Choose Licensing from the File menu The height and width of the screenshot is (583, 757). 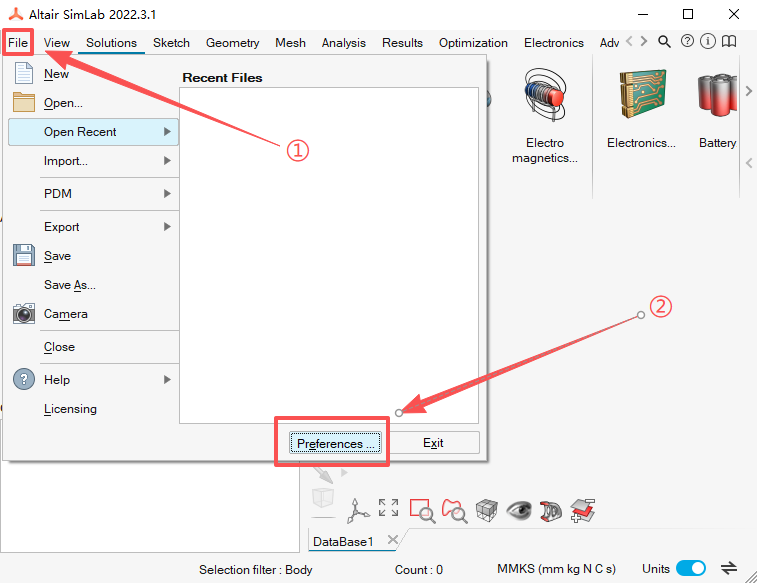70,409
